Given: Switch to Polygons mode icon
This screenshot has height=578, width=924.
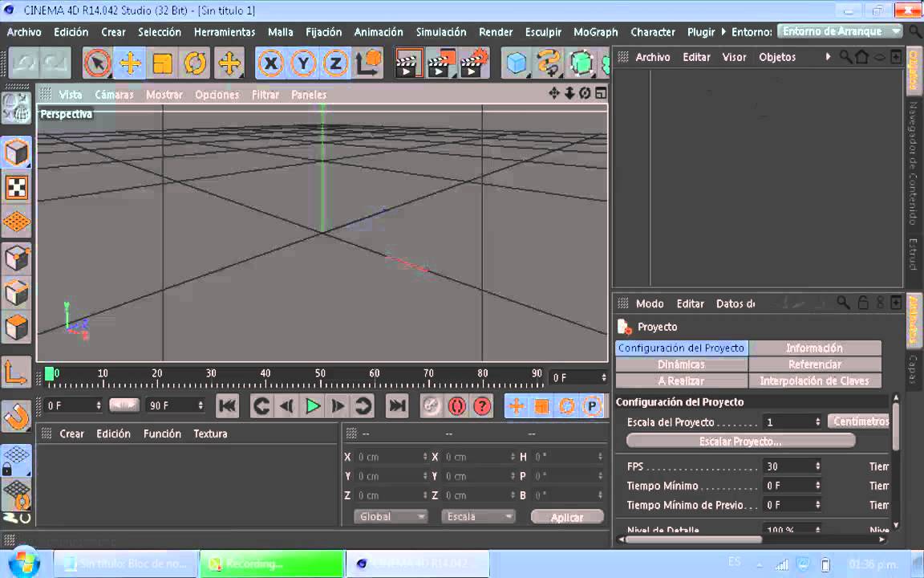Looking at the screenshot, I should [x=17, y=328].
